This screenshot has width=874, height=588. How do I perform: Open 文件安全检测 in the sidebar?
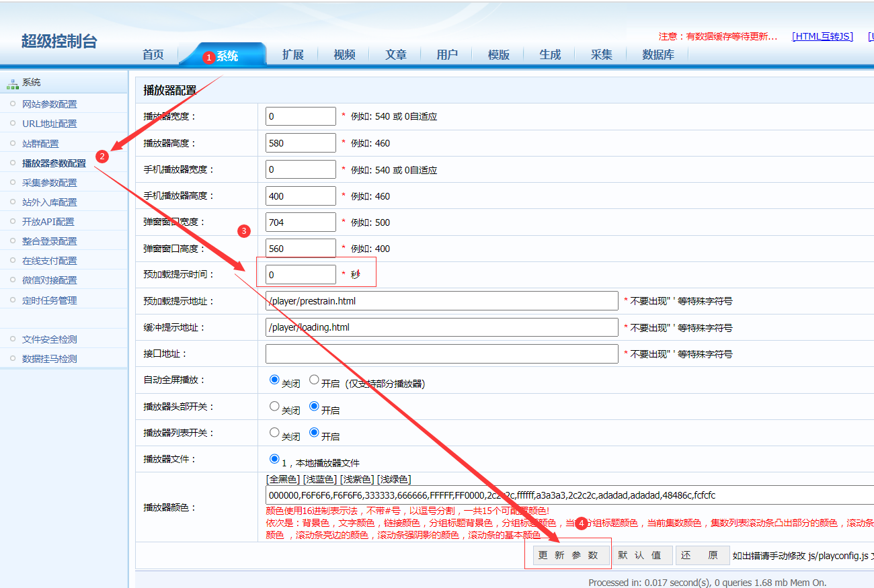(49, 339)
